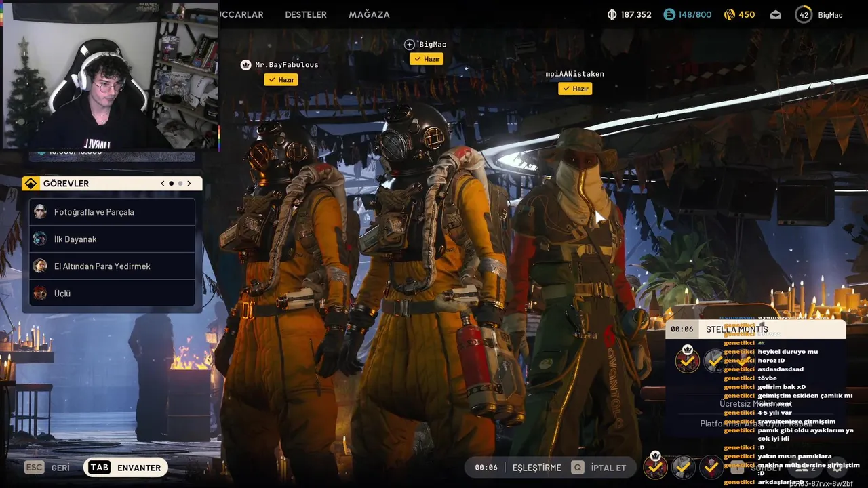Select the Mr.BayFabulous player name tag
Viewport: 868px width, 488px height.
(x=287, y=65)
